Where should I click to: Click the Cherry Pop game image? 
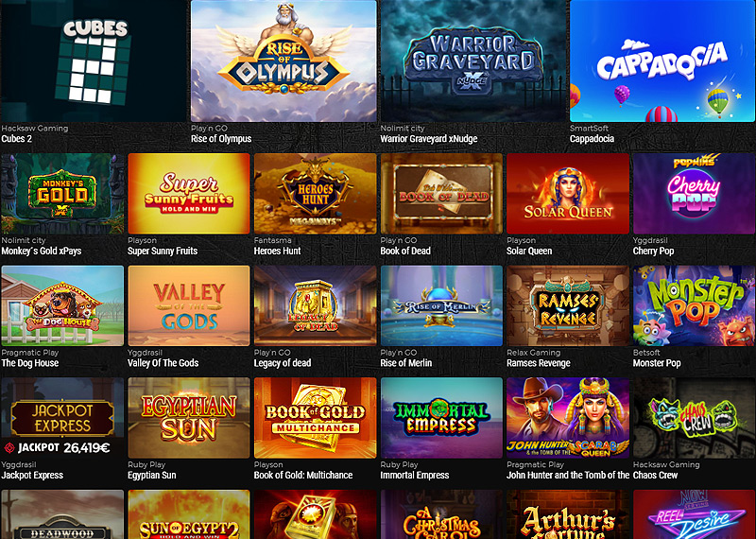[x=695, y=194]
